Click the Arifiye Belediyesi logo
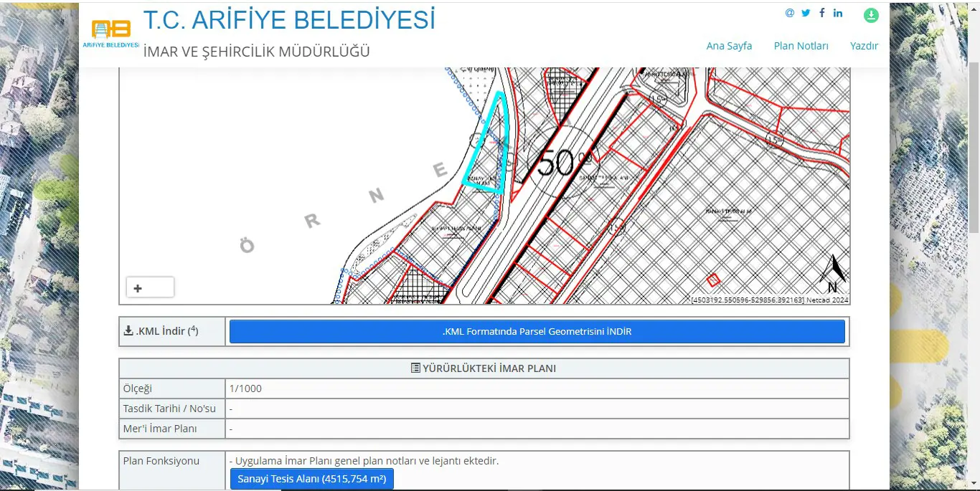 111,33
